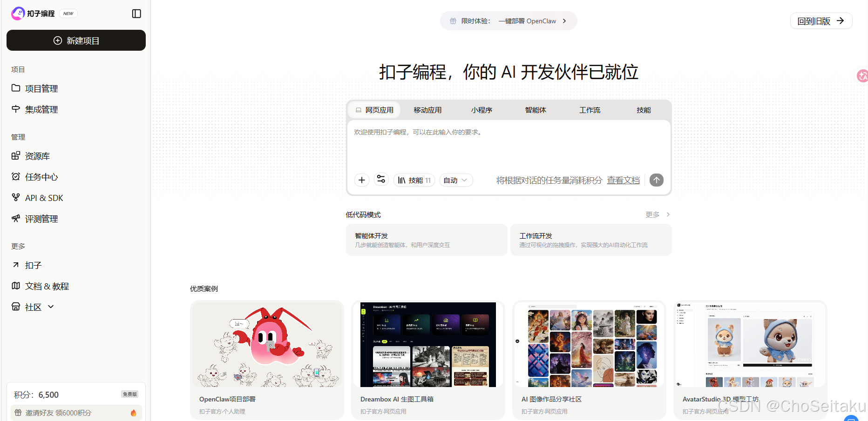The height and width of the screenshot is (421, 868).
Task: Open OpenClaw项目部署 case thumbnail
Action: pyautogui.click(x=267, y=345)
